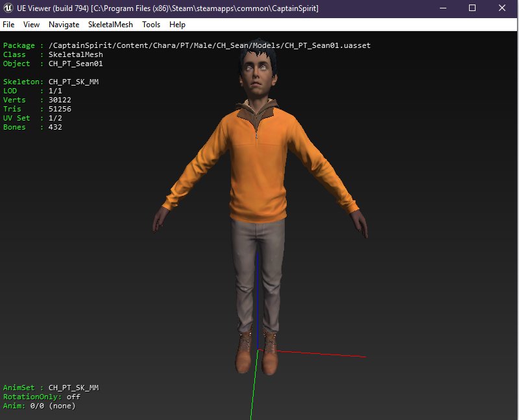Expand the SkeletalMesh menu
The height and width of the screenshot is (420, 519).
110,25
